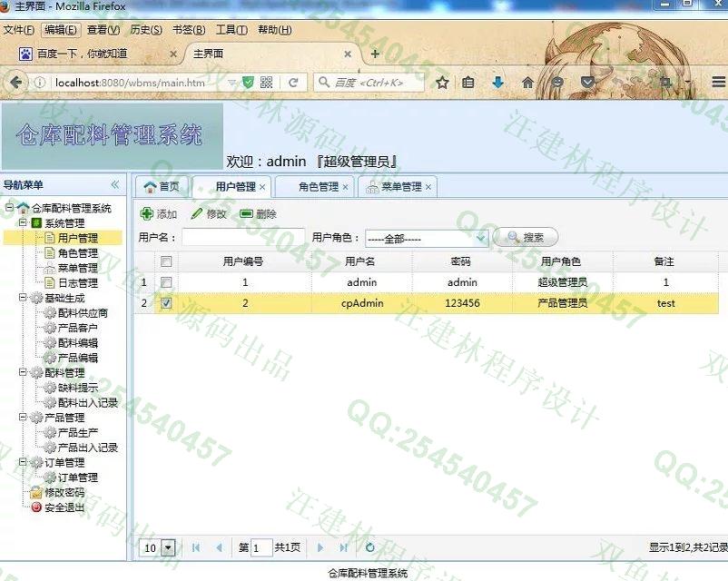Image resolution: width=728 pixels, height=581 pixels.
Task: Click the 修改 (edit) pencil icon
Action: [197, 214]
